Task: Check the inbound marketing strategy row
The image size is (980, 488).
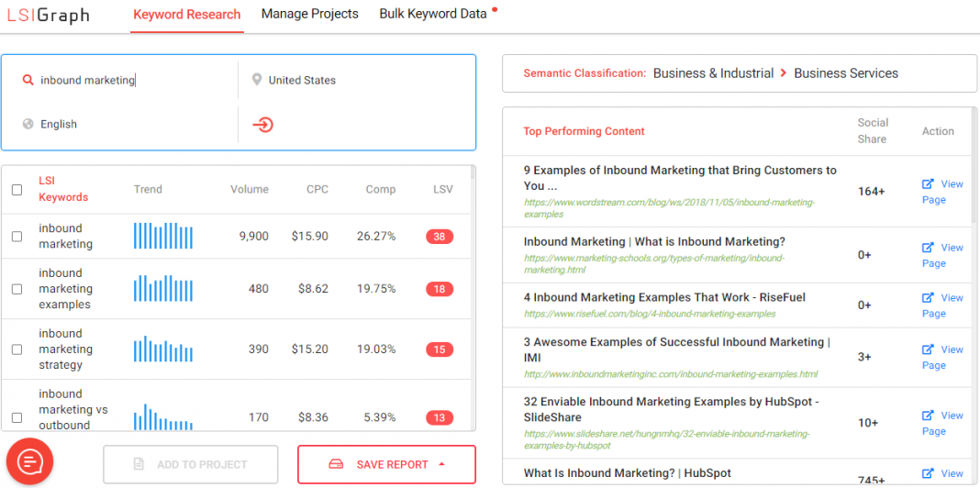Action: [17, 349]
